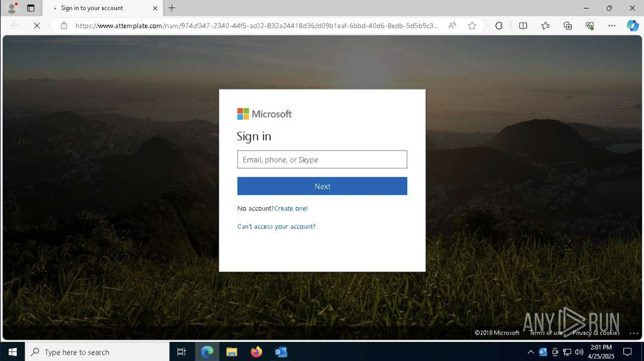
Task: Add this page to favorites
Action: 472,26
